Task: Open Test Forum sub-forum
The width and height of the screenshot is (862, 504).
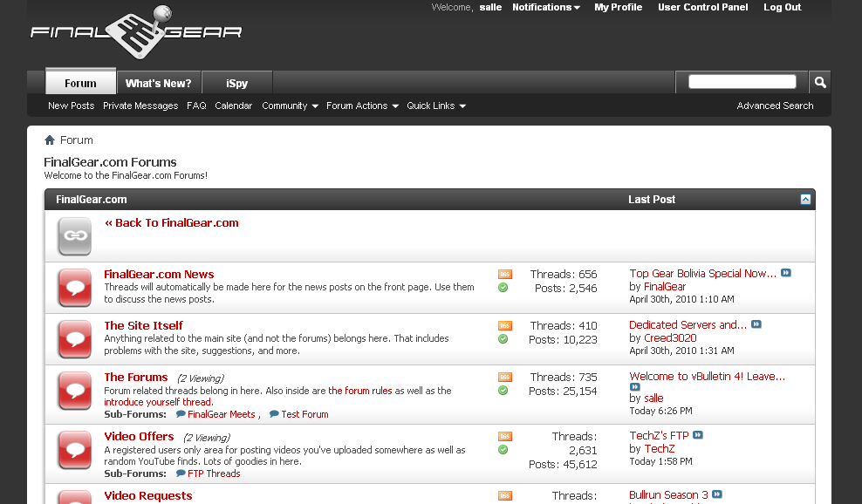Action: (304, 414)
